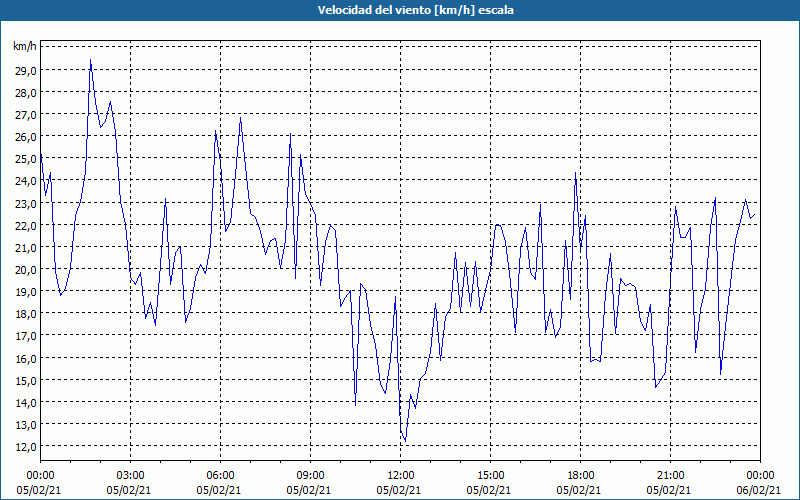Click the '06:00' x-axis time label
The image size is (800, 500).
click(x=220, y=476)
